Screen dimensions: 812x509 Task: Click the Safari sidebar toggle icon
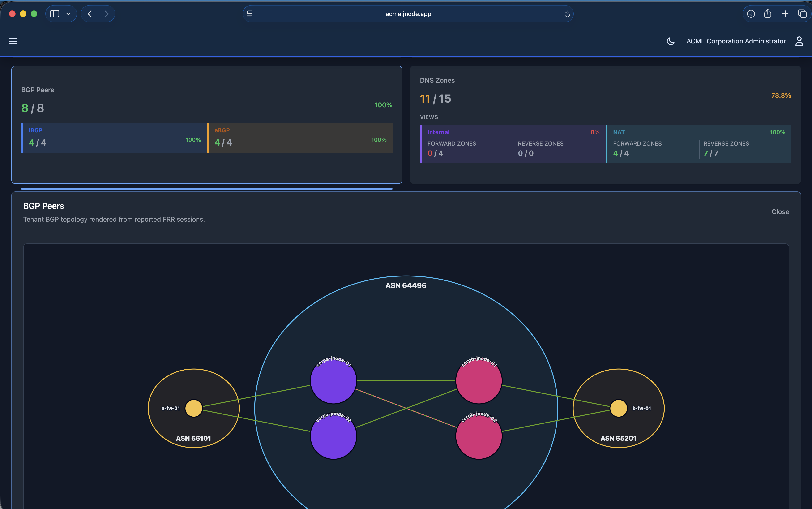tap(55, 14)
